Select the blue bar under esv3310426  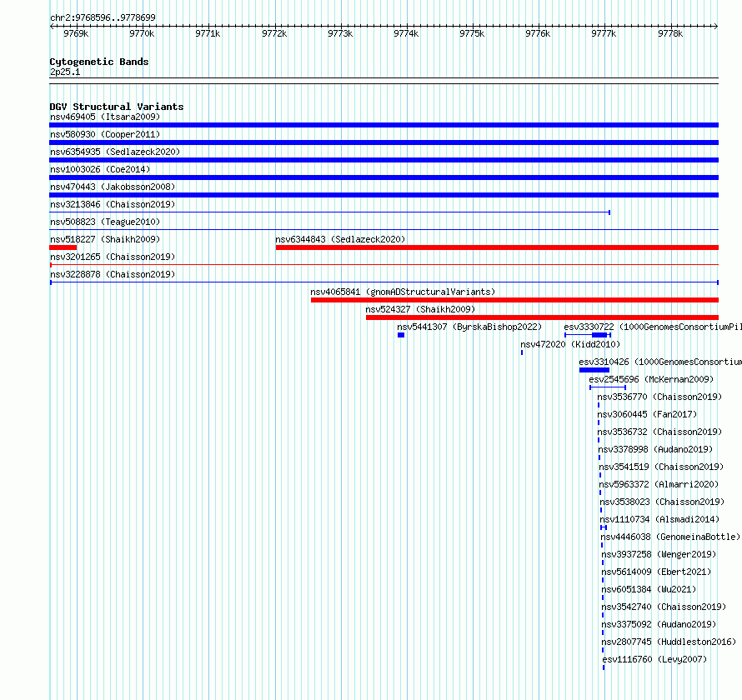pos(594,370)
